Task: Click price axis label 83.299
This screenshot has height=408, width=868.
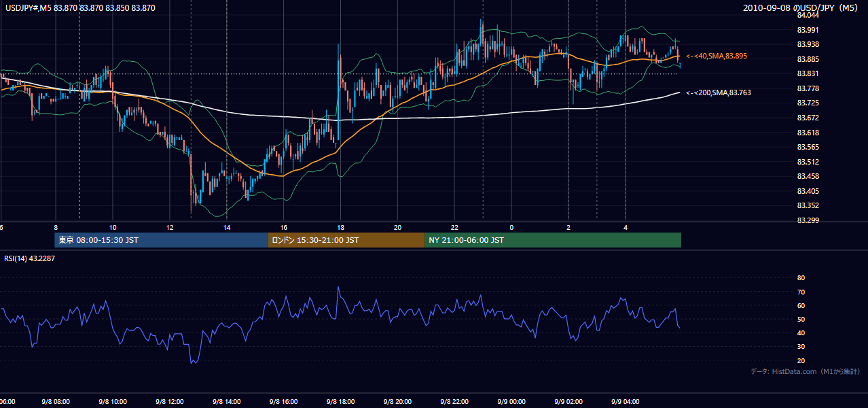Action: coord(808,220)
